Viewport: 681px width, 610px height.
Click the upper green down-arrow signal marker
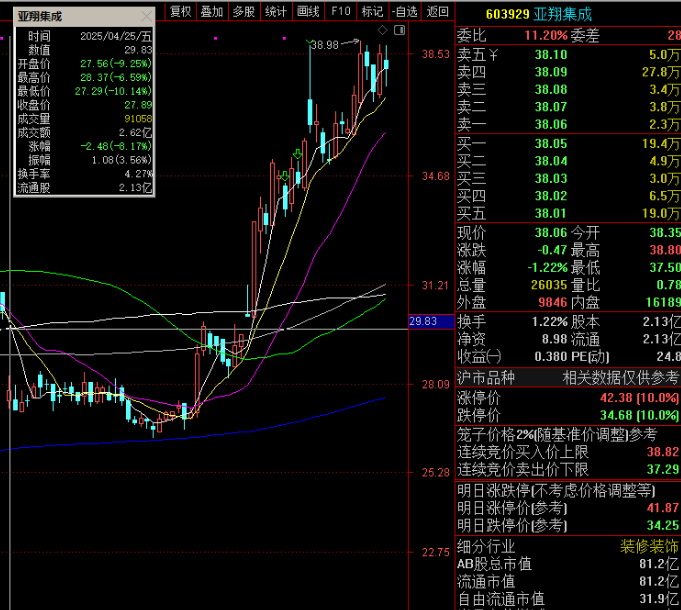click(x=298, y=154)
